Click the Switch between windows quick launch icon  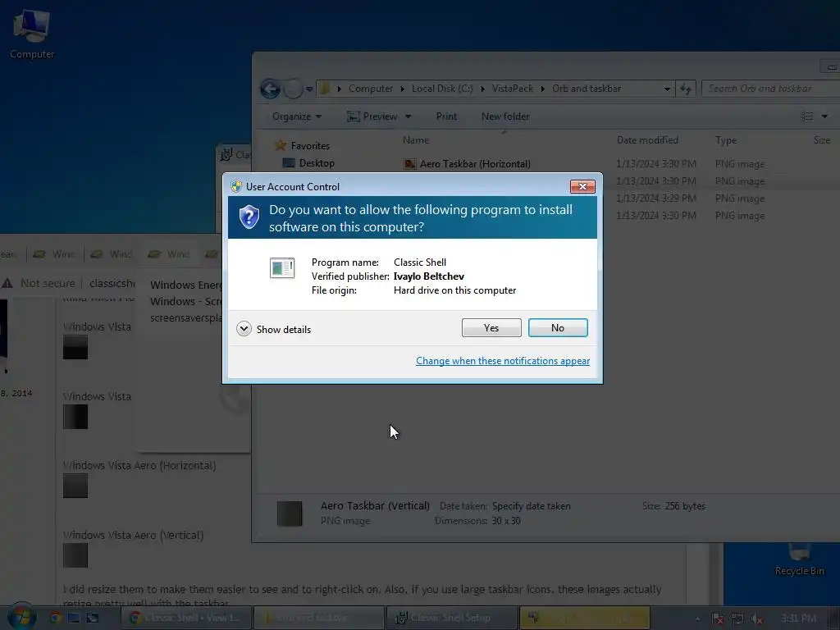93,618
